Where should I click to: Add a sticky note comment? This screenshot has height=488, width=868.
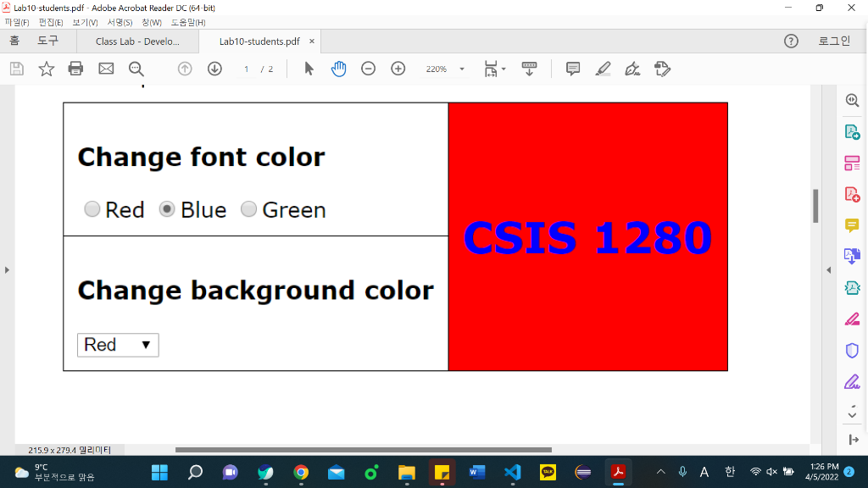[x=572, y=69]
